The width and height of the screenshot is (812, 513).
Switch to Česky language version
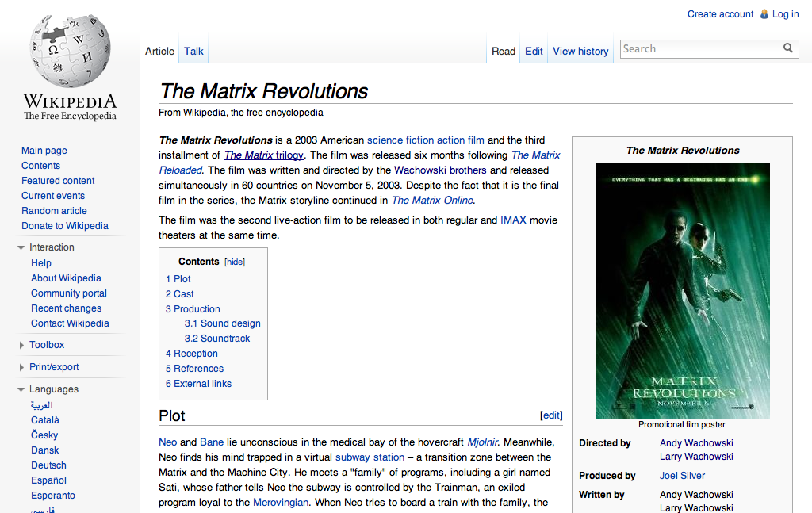(x=44, y=435)
